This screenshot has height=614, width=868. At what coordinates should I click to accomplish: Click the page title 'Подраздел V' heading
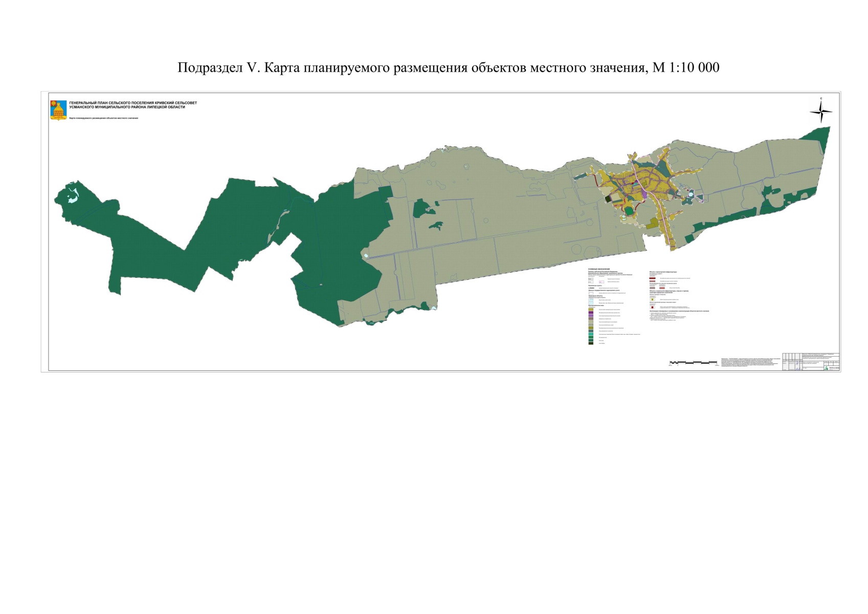click(x=448, y=68)
